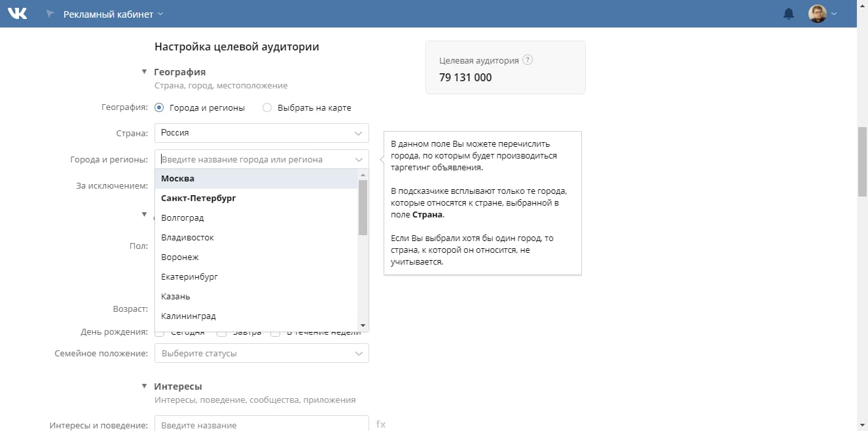
Task: Click the city name input field
Action: click(255, 159)
